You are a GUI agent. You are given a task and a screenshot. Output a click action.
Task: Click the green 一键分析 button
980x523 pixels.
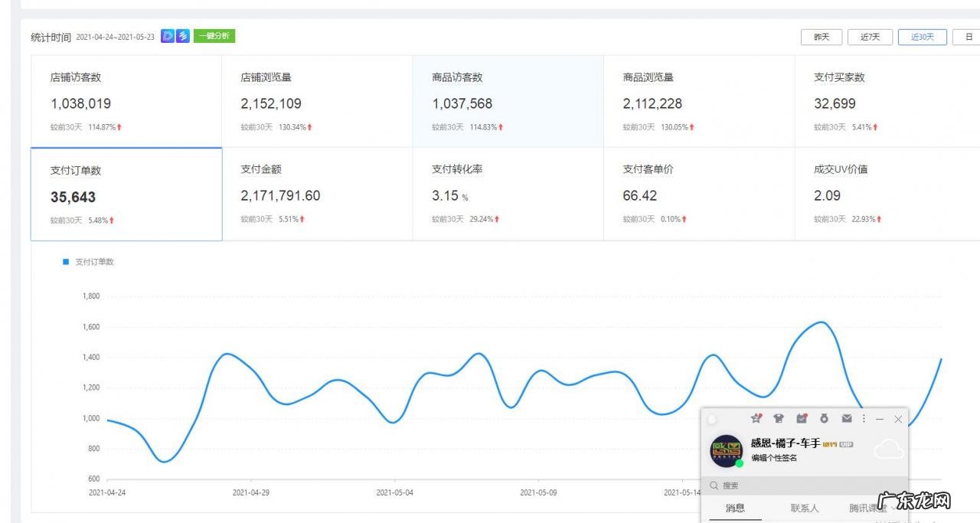(x=214, y=36)
